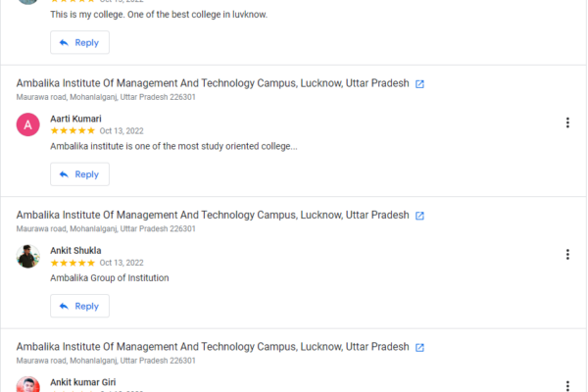Click Aarti Kumari's pink avatar
The image size is (588, 392).
[28, 124]
